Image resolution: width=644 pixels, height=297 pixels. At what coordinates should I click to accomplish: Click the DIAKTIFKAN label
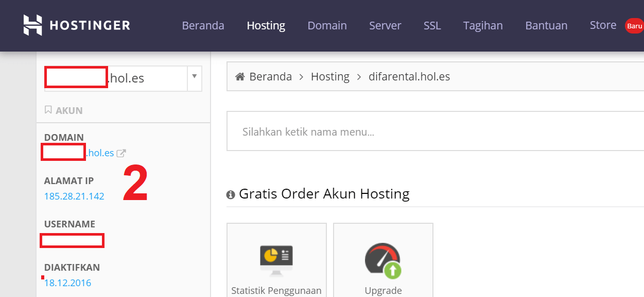click(72, 268)
